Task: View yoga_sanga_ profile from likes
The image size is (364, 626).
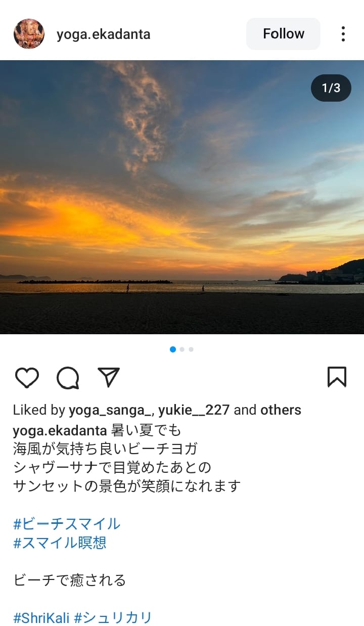Action: tap(111, 410)
